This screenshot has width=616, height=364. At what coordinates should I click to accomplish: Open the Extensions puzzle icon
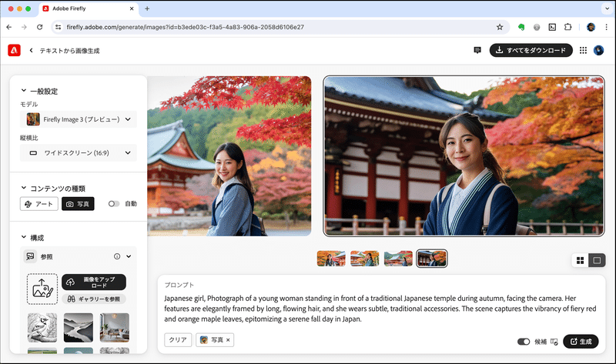coord(567,27)
